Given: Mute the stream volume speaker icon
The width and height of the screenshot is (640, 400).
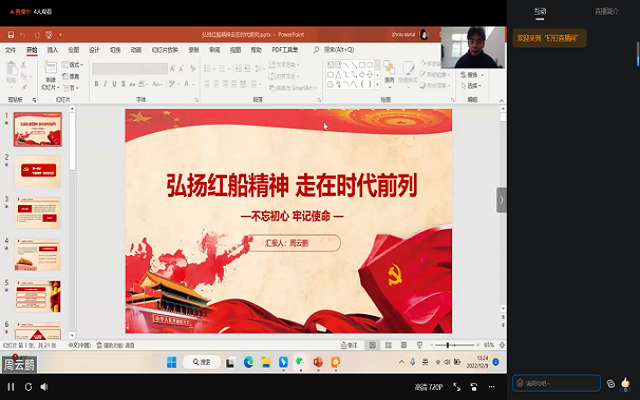Looking at the screenshot, I should (44, 387).
